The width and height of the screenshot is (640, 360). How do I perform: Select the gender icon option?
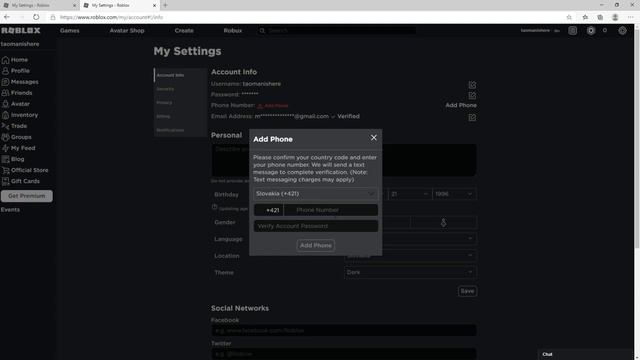443,222
